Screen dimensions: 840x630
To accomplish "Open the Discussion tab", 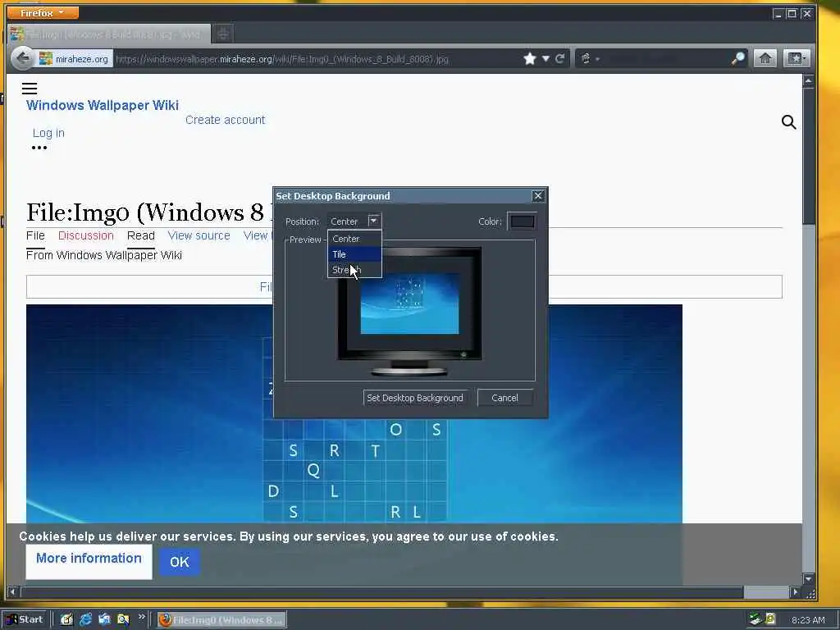I will (x=85, y=235).
